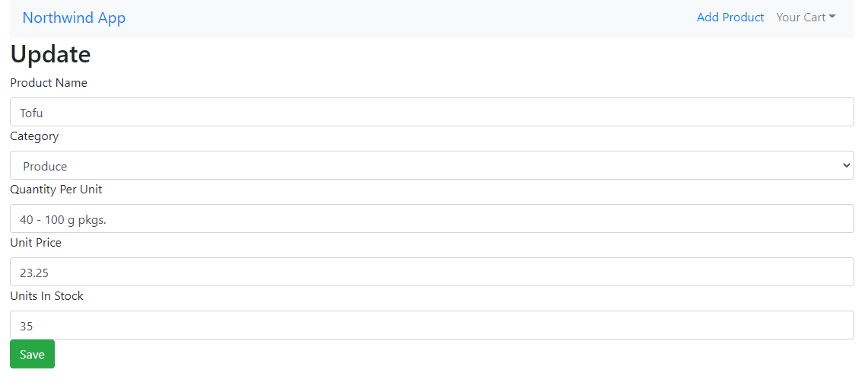Click the Quantity Per Unit label
868x389 pixels.
click(56, 190)
